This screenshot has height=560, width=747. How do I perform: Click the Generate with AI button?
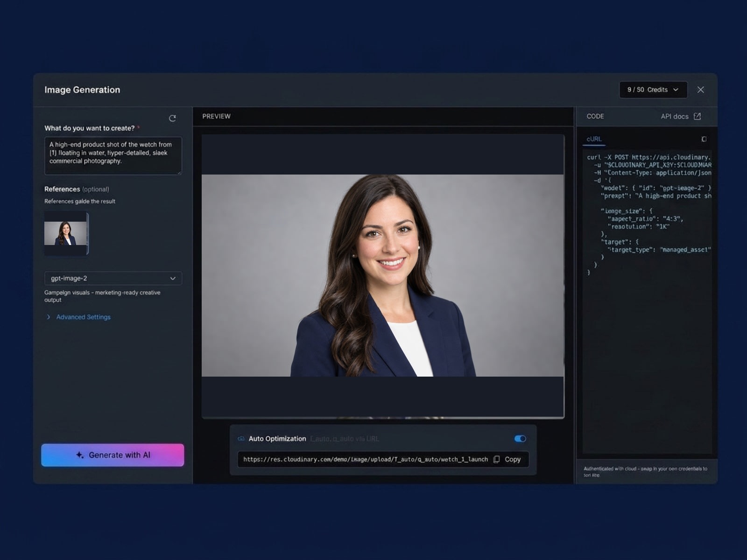113,455
